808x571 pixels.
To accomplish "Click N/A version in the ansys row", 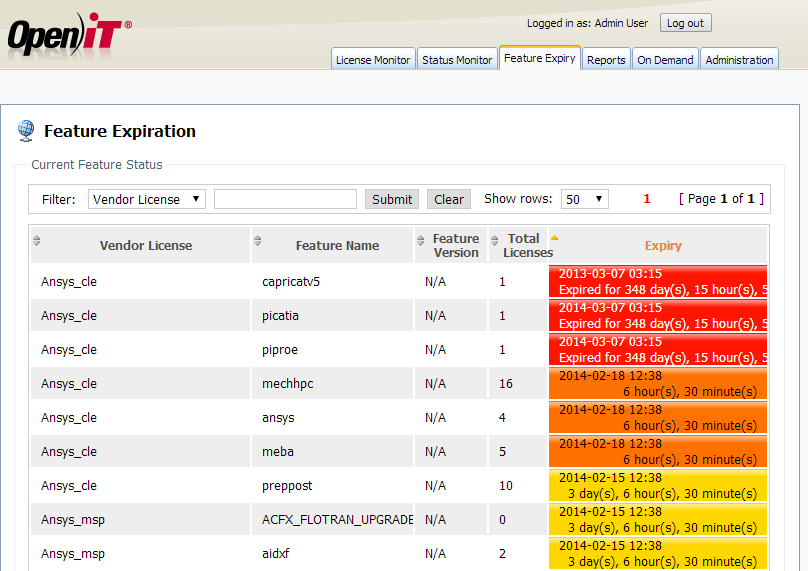I will 435,418.
